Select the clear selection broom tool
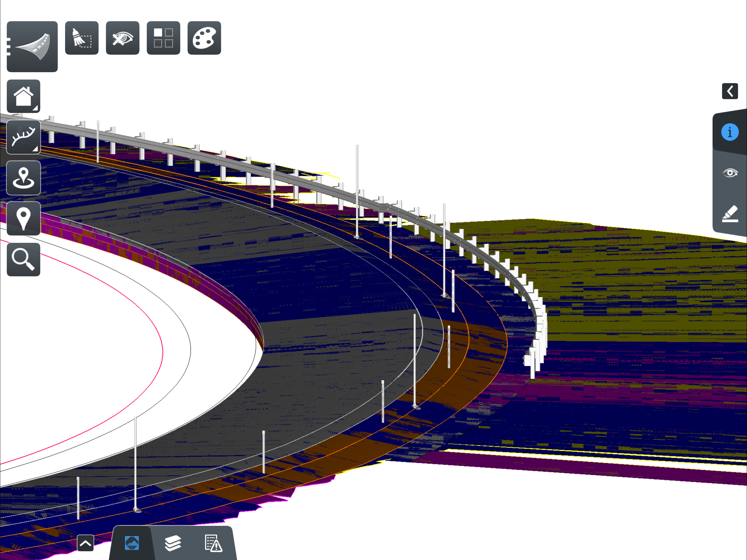The height and width of the screenshot is (560, 747). pos(82,38)
